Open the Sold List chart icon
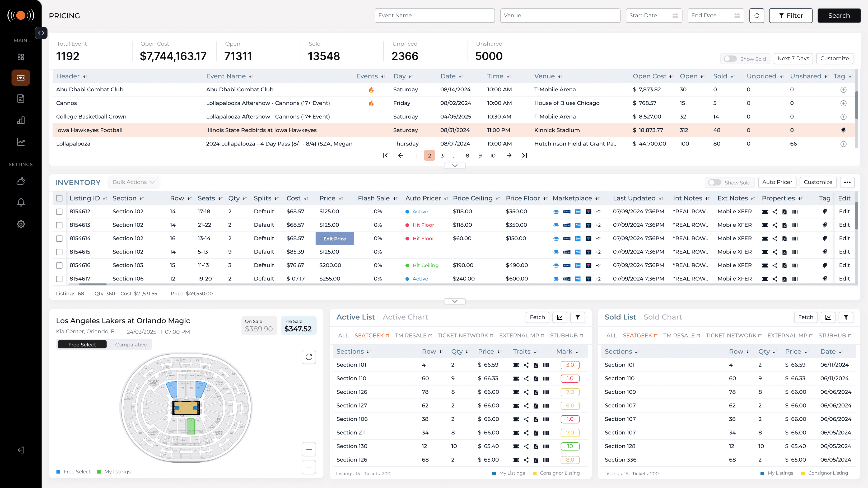Screen dimensions: 868x488 pyautogui.click(x=828, y=317)
